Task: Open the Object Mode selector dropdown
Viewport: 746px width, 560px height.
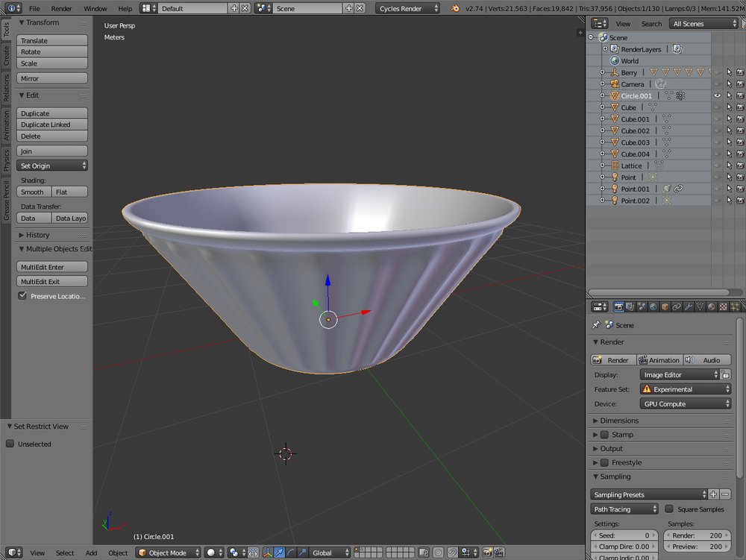Action: [169, 553]
